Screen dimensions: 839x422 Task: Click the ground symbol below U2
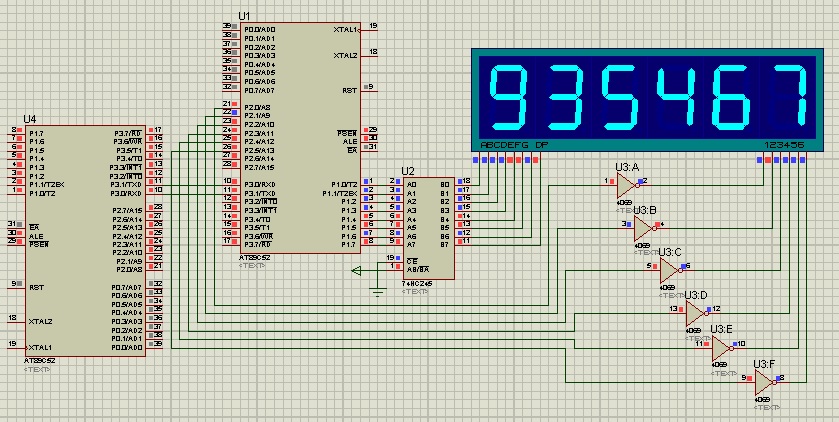pyautogui.click(x=378, y=292)
